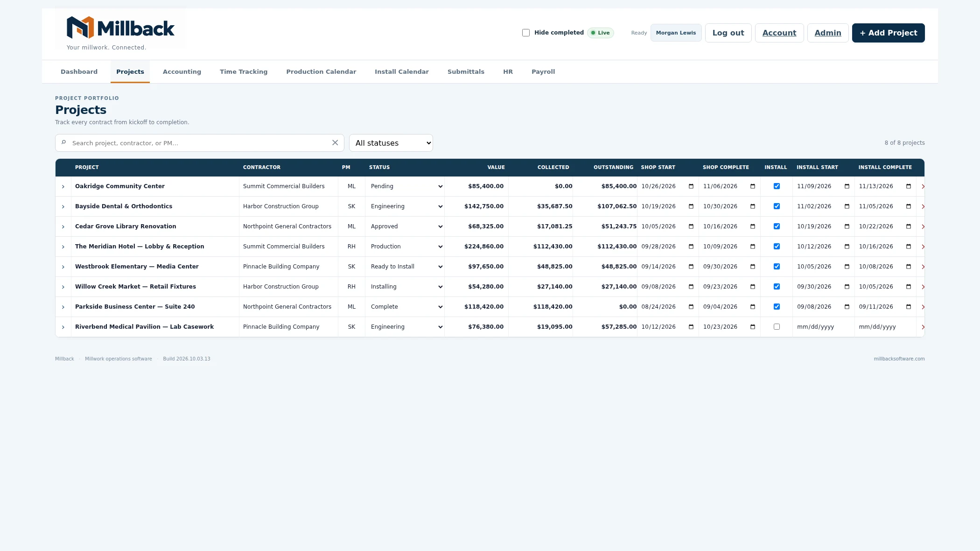Screen dimensions: 980x551
Task: Open the Accounting tab
Action: coord(182,71)
